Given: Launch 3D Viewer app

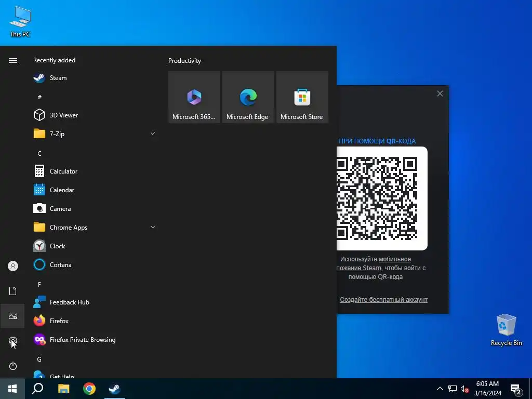Looking at the screenshot, I should pos(95,115).
